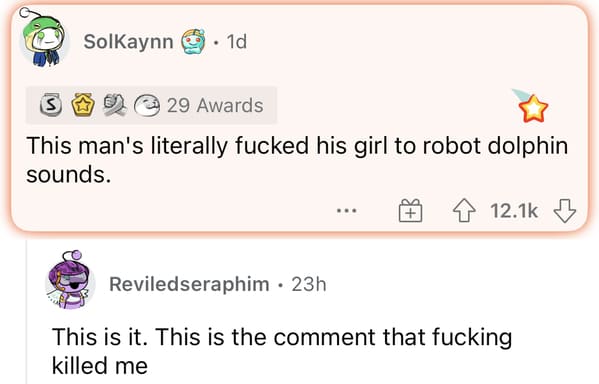Click the handshake-style award icon

coord(115,105)
